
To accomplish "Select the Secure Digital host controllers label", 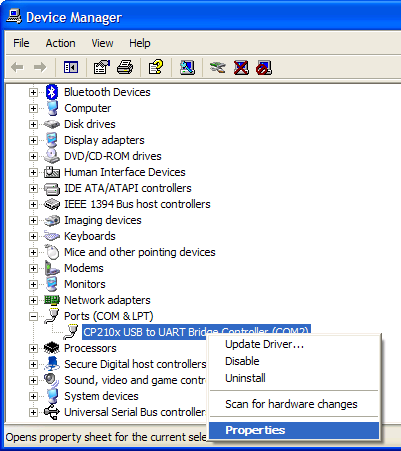I will (x=135, y=364).
